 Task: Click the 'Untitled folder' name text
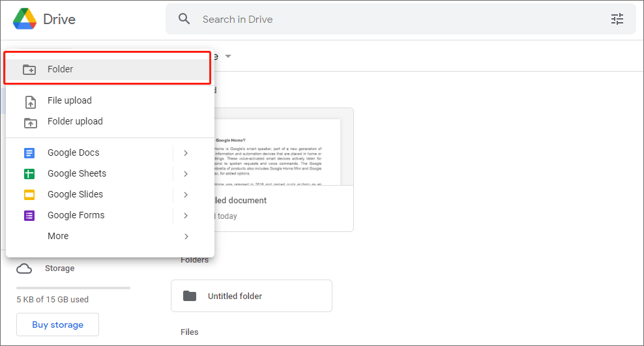click(235, 296)
